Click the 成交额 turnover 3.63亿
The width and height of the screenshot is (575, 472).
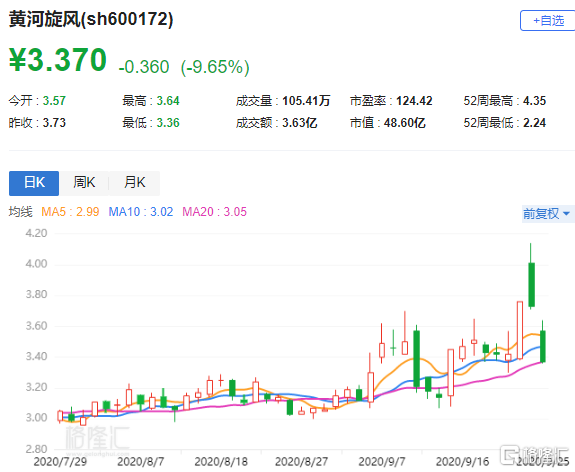click(300, 122)
